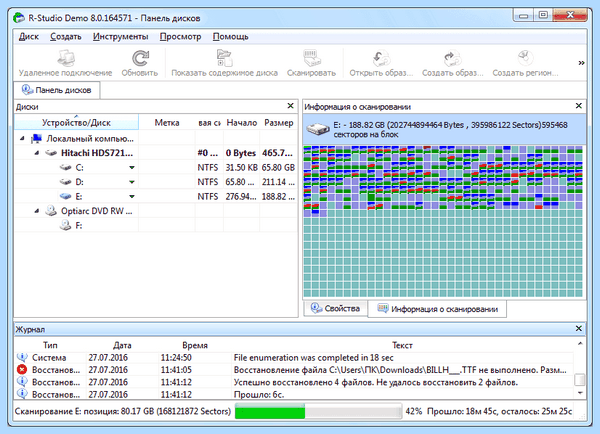Click the green scan progress bar
Image resolution: width=600 pixels, height=434 pixels.
pos(318,411)
